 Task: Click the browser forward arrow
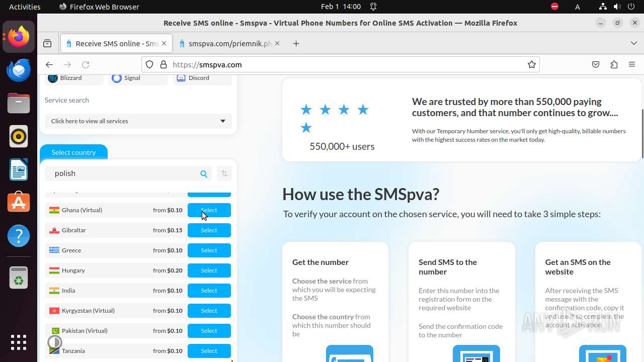click(x=67, y=64)
